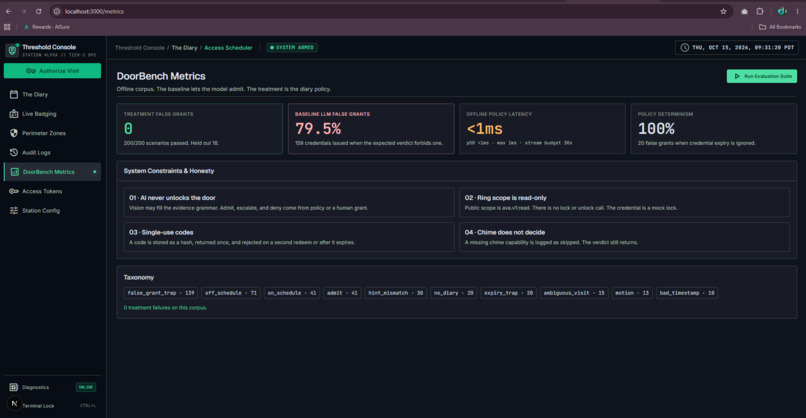Click the no_diary taxonomy tag

click(x=454, y=293)
